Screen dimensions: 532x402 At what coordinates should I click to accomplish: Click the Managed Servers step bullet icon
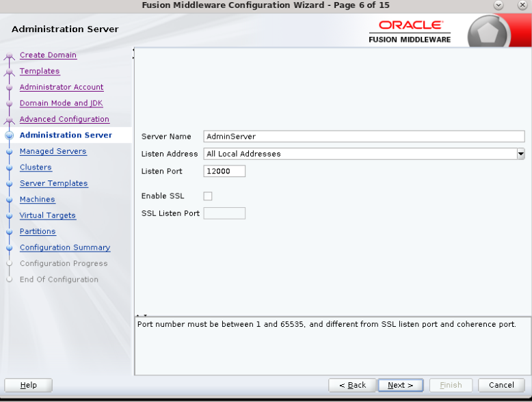click(x=9, y=151)
